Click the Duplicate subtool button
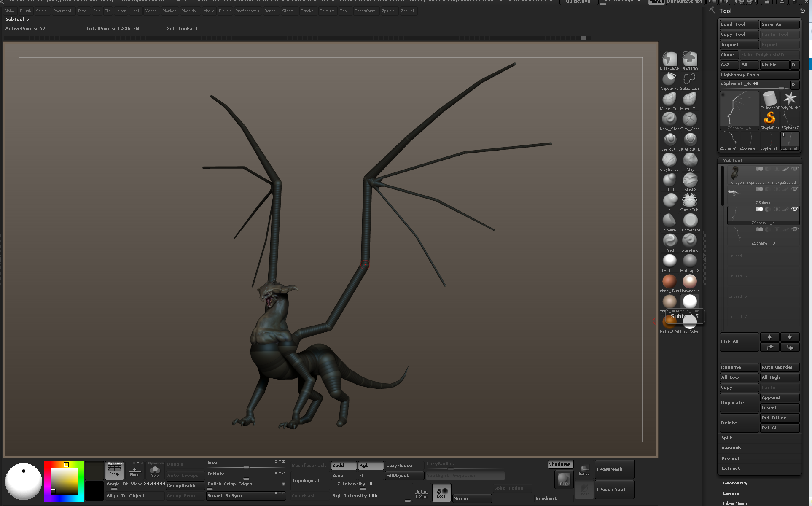 click(x=739, y=403)
